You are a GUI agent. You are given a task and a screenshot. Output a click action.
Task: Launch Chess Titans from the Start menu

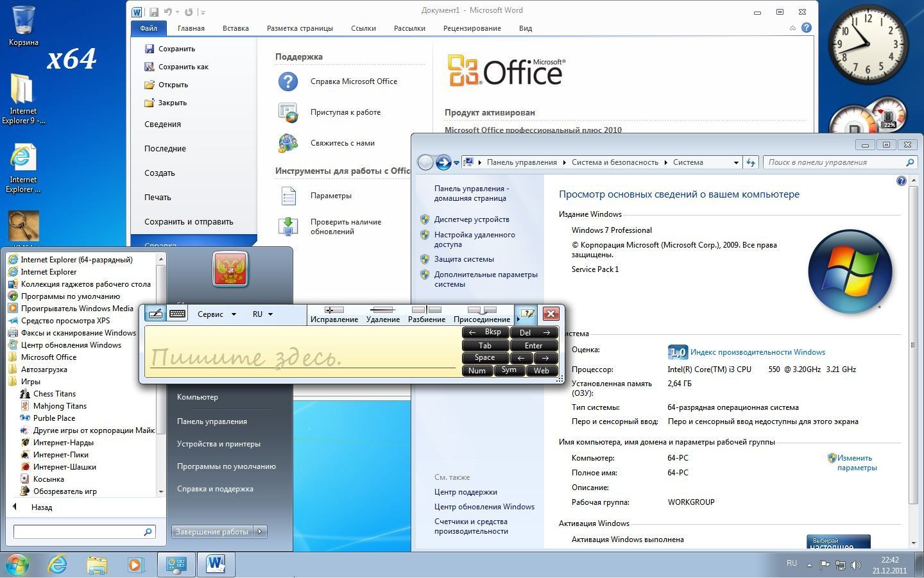coord(55,394)
